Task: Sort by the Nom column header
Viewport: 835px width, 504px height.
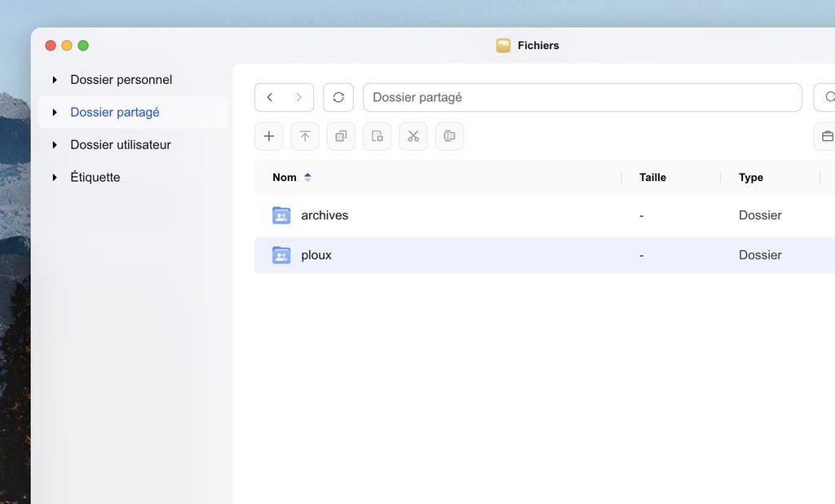Action: coord(285,178)
